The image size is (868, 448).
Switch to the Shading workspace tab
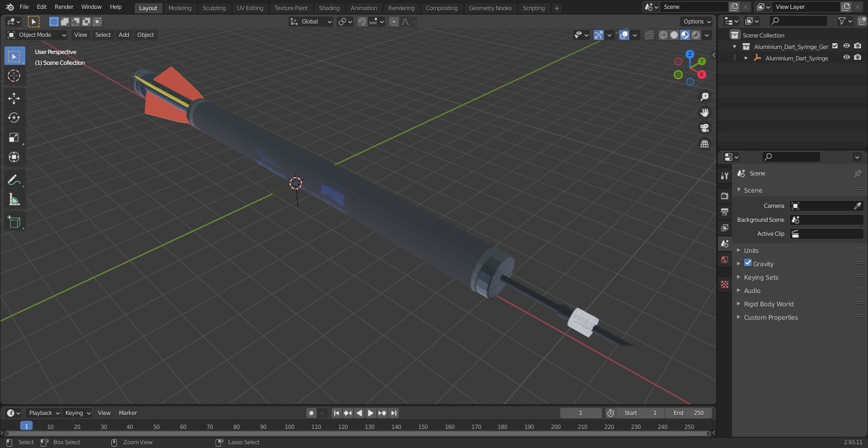pos(329,8)
